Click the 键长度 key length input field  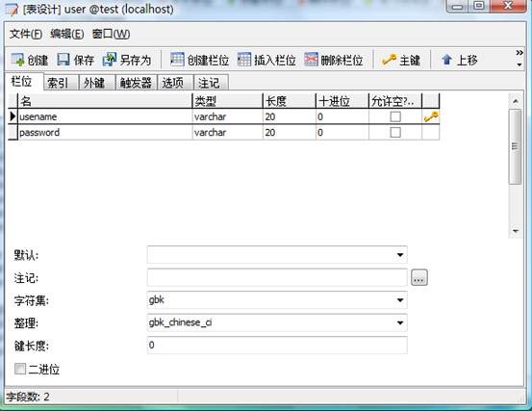[277, 346]
